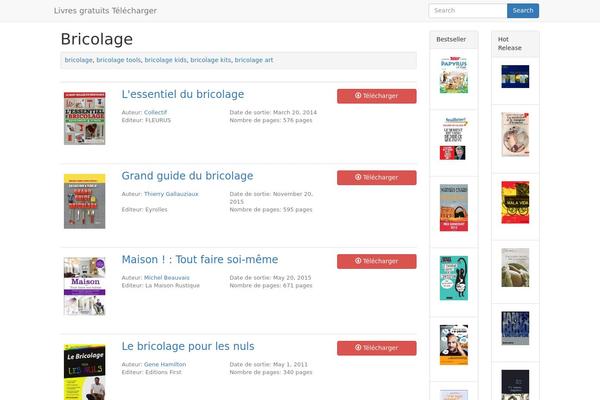
Task: Open author link Thierry Gallauziaux
Action: click(x=171, y=194)
